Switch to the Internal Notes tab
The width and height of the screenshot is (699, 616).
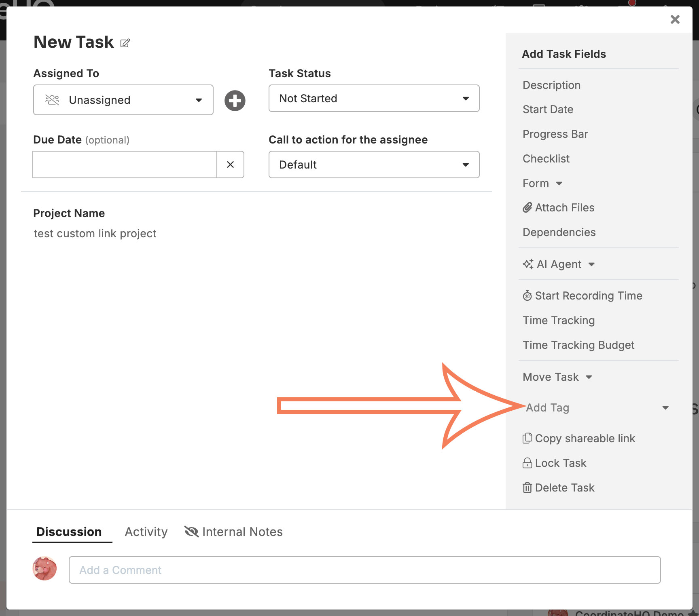click(x=242, y=532)
